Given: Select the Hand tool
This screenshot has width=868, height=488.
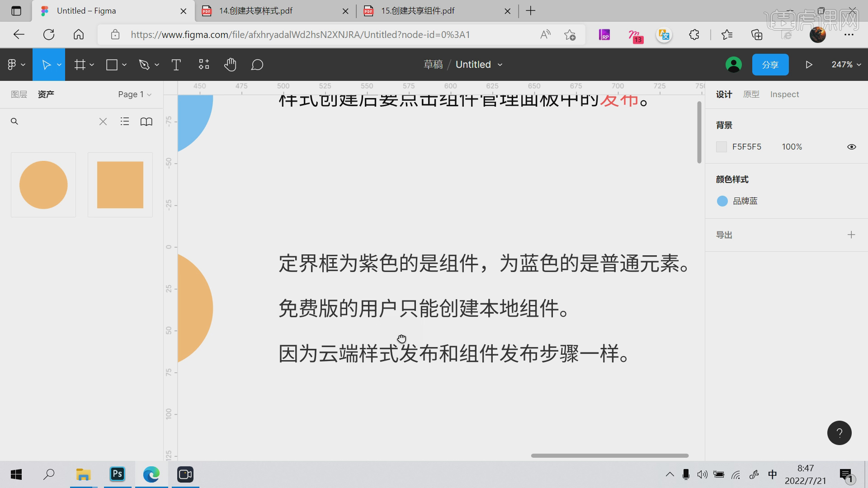Looking at the screenshot, I should [x=230, y=64].
